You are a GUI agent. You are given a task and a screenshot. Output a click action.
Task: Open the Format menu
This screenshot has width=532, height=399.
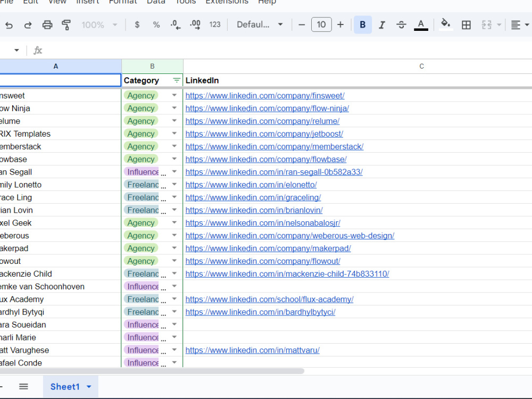coord(123,2)
